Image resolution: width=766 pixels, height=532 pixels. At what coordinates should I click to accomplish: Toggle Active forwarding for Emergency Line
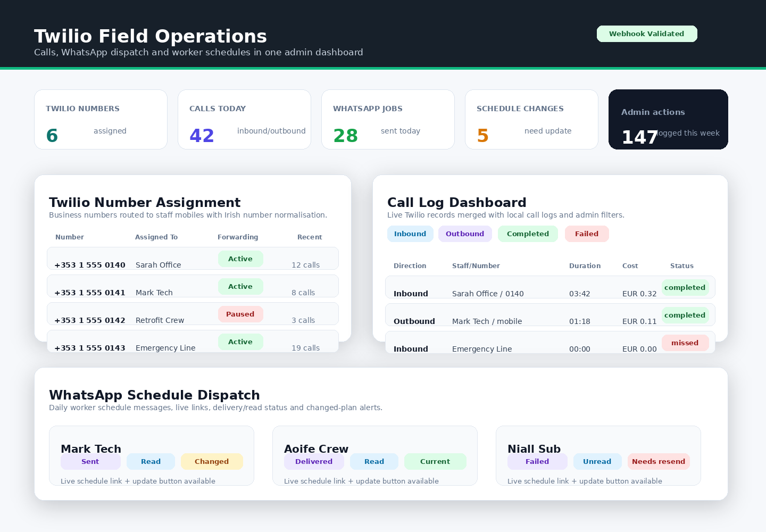point(240,342)
